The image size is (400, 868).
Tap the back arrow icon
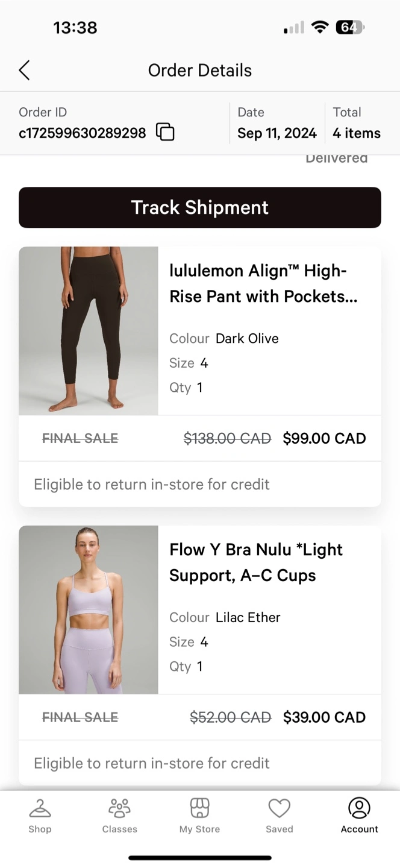(24, 71)
